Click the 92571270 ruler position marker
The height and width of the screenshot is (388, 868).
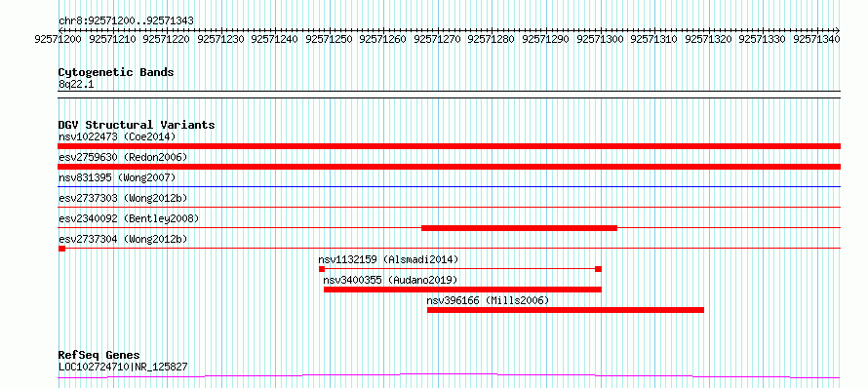(438, 39)
